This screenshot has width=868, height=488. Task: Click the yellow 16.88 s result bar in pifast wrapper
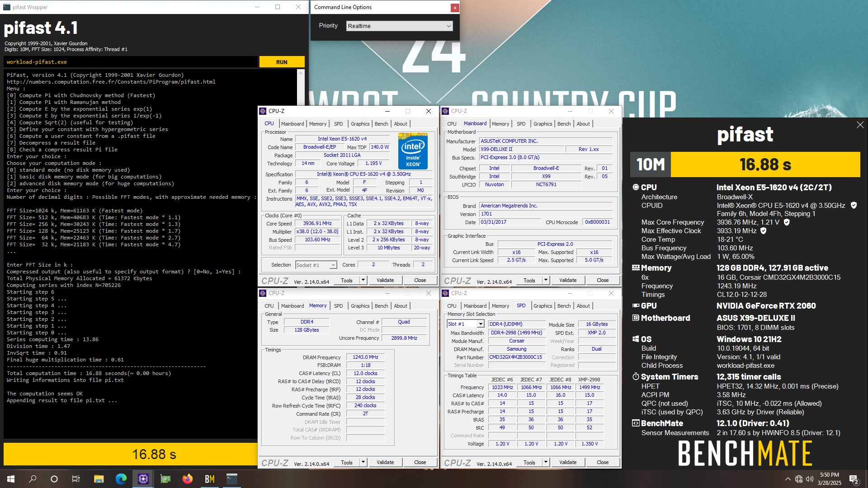pos(131,454)
